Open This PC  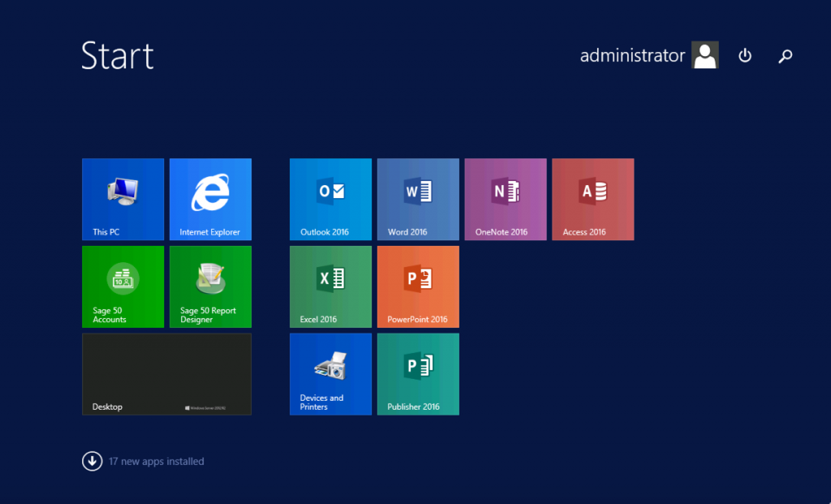(123, 199)
